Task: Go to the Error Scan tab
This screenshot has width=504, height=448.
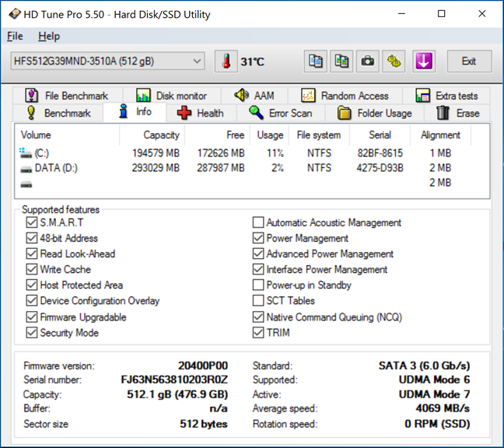Action: (281, 113)
